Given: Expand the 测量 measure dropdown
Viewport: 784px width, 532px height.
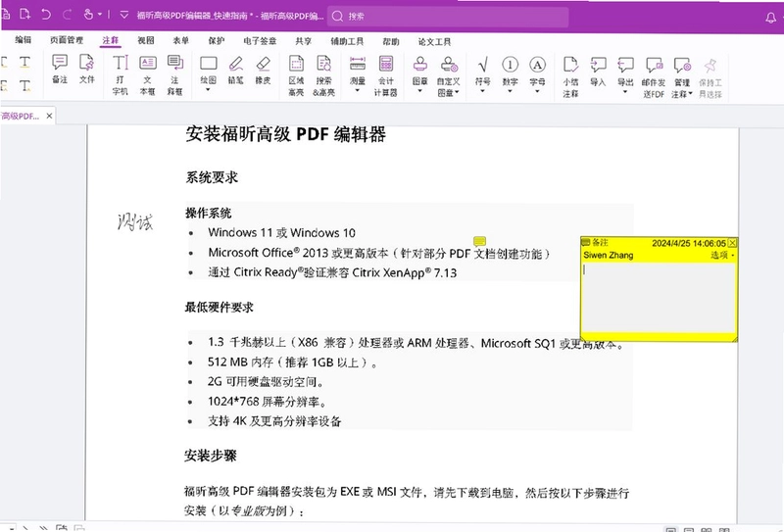Looking at the screenshot, I should click(357, 90).
